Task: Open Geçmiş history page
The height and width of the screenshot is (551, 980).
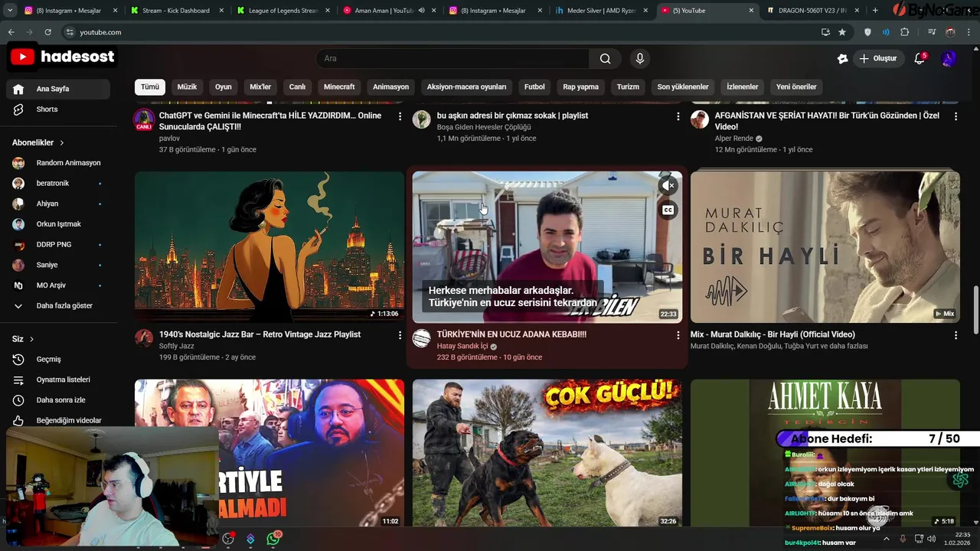Action: coord(58,360)
